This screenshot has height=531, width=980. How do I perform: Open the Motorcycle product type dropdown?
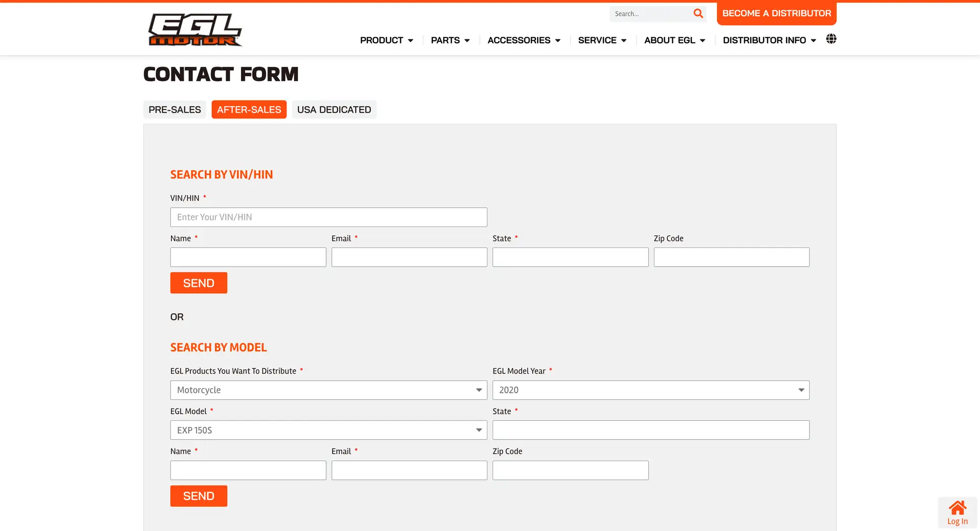328,390
